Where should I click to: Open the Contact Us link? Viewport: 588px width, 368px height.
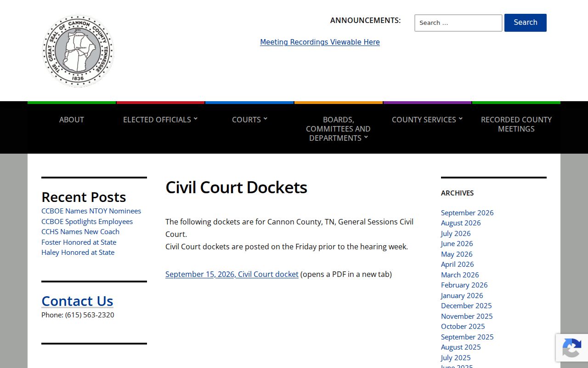77,301
